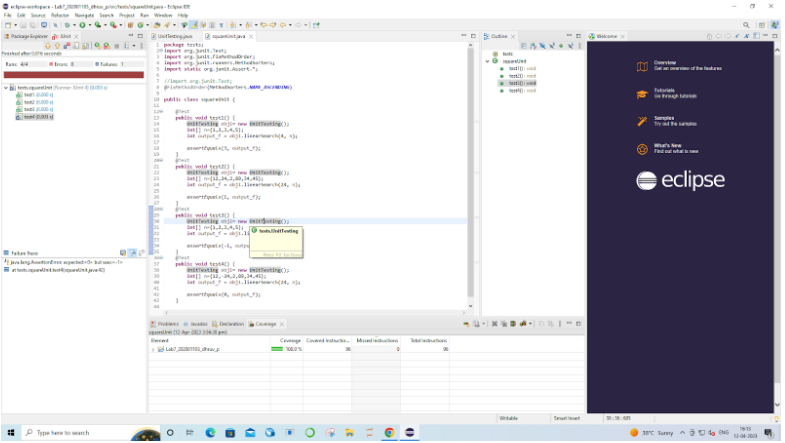Open the Overview link on Welcome page
The width and height of the screenshot is (785, 443).
click(x=680, y=66)
